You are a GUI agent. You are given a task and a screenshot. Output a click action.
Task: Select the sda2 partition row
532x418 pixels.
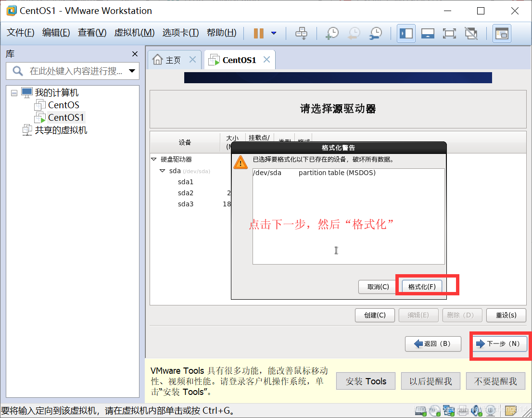tap(186, 193)
